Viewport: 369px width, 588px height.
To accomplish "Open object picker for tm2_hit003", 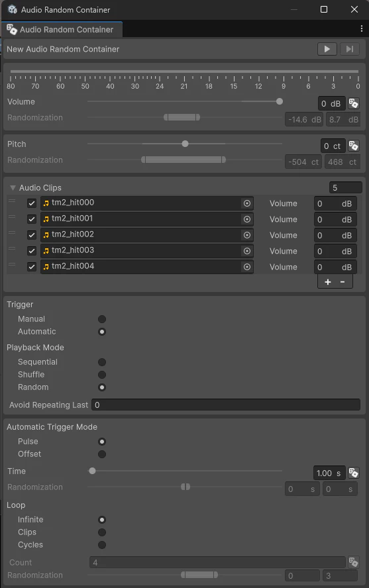I will [x=246, y=251].
